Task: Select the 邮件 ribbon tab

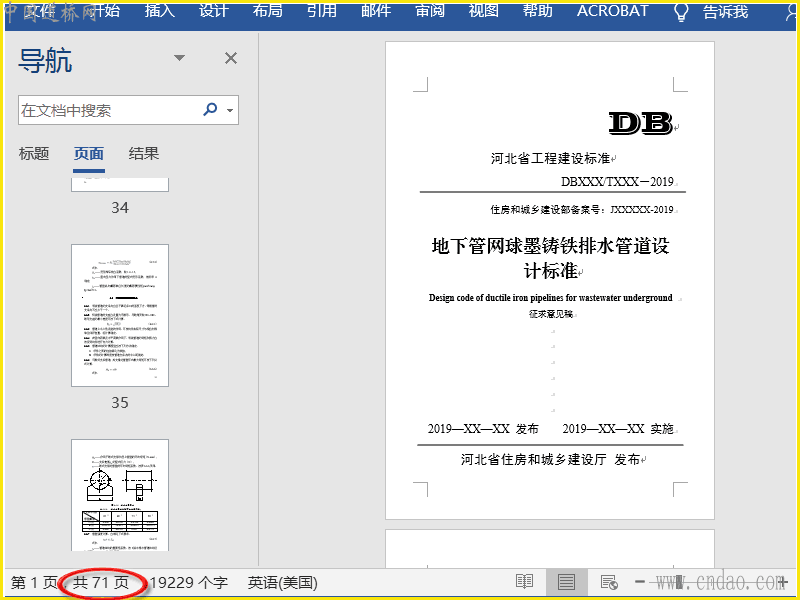Action: [x=376, y=11]
